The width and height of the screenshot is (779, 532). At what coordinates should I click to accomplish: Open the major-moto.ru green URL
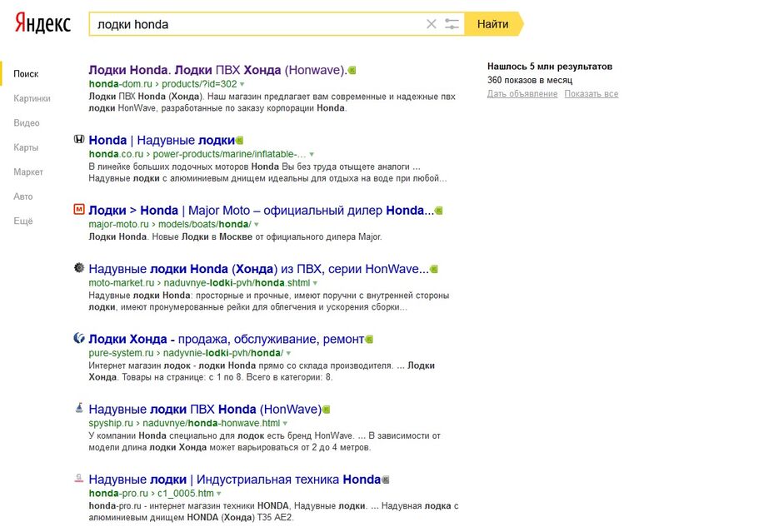point(119,224)
